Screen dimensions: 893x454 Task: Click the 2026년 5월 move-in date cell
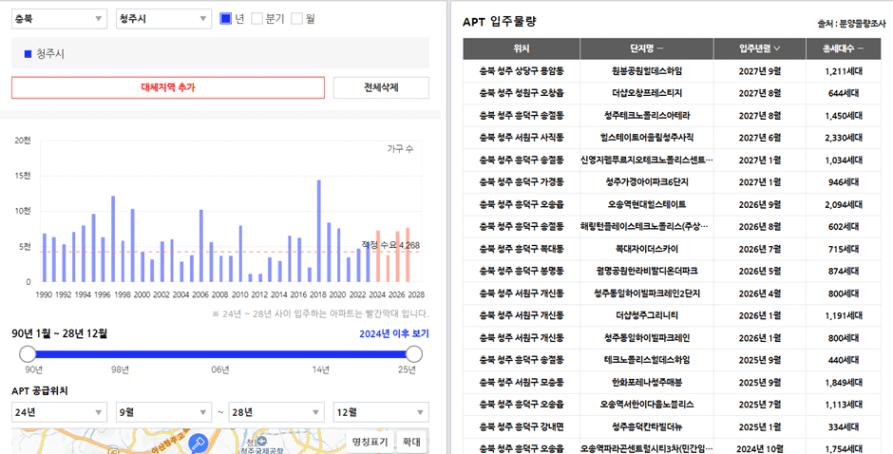[760, 271]
